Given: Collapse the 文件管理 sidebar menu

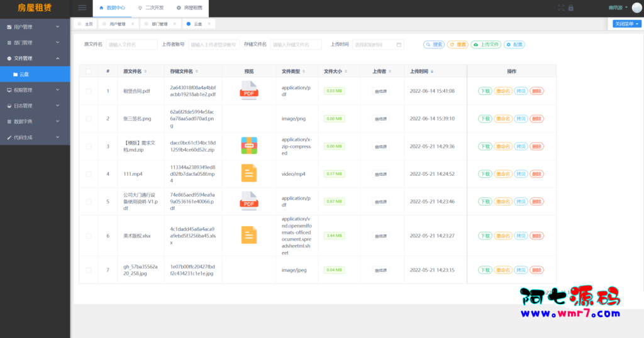Looking at the screenshot, I should tap(35, 58).
